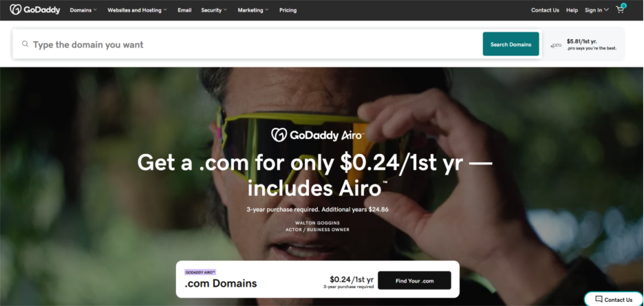This screenshot has width=644, height=306.
Task: Open the Pricing menu item
Action: [288, 10]
